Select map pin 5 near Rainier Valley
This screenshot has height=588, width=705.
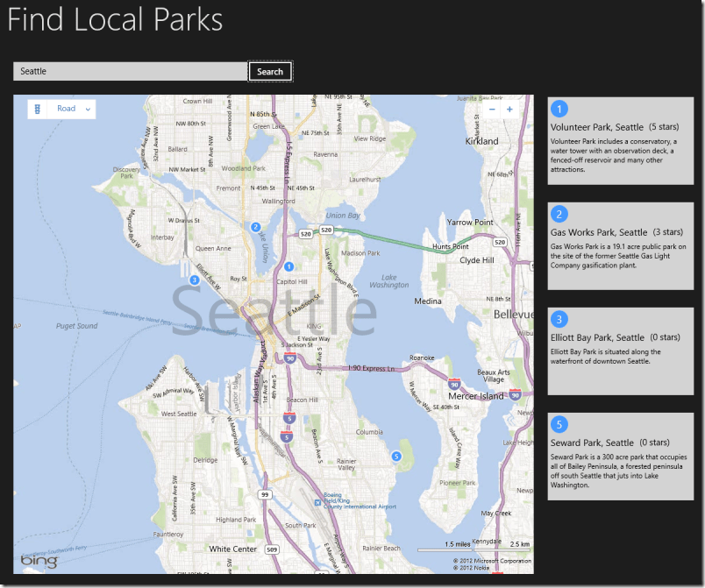pos(396,457)
